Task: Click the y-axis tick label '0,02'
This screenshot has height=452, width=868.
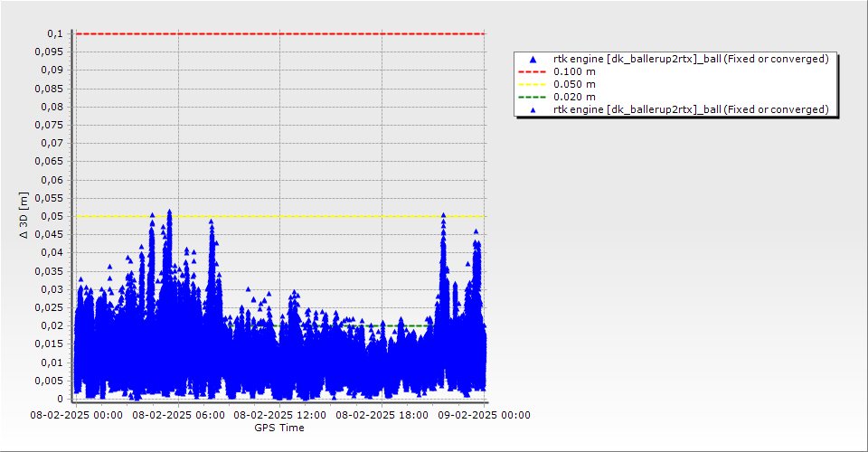Action: [52, 325]
